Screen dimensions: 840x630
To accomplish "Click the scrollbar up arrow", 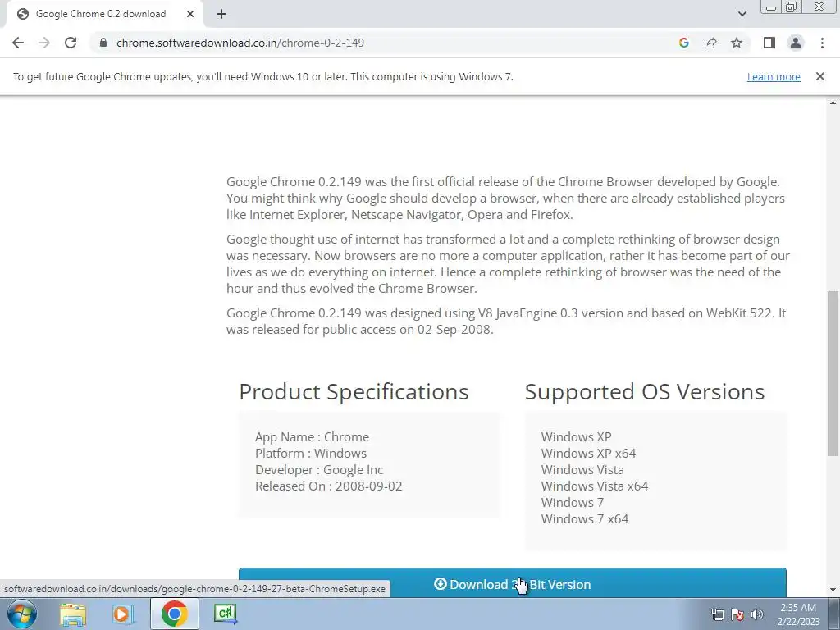I will click(x=833, y=103).
